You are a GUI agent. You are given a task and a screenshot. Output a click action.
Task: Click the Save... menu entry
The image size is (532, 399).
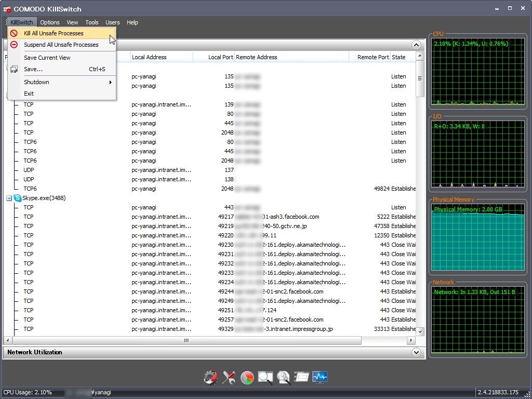point(62,69)
